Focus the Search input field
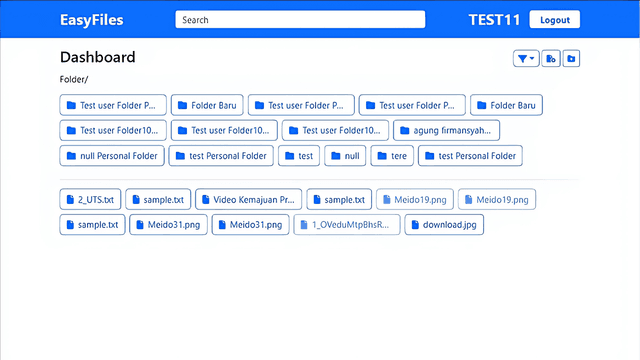 300,20
